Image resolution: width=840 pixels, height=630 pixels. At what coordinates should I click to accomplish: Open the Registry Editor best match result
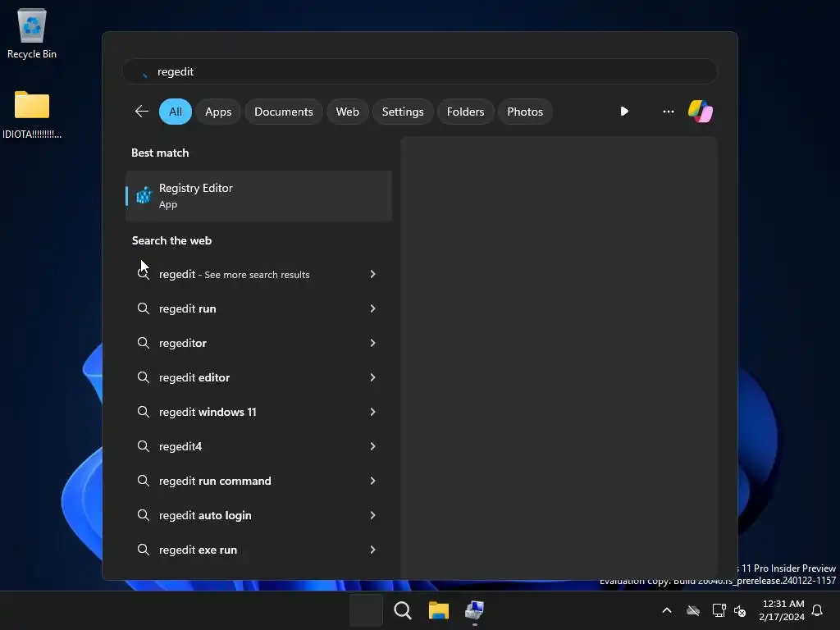(258, 195)
